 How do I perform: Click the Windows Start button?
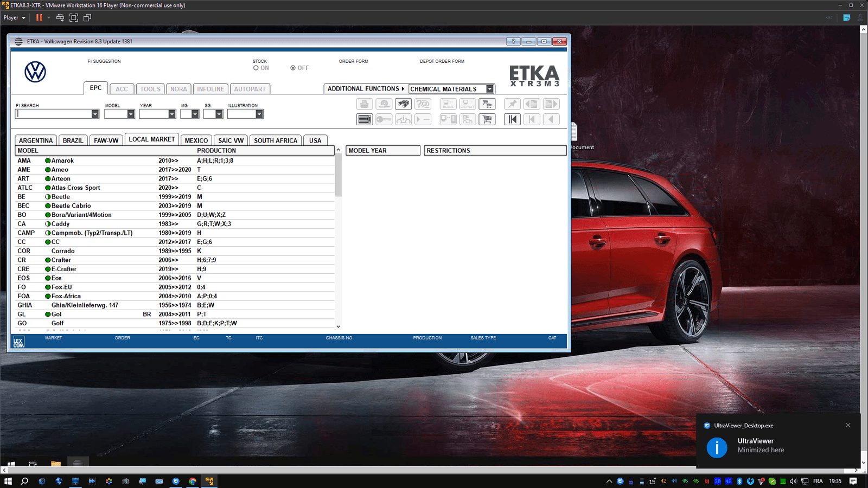(x=8, y=481)
